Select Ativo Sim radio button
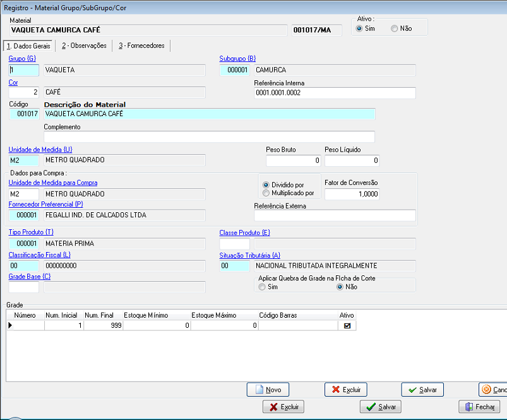 pos(359,28)
